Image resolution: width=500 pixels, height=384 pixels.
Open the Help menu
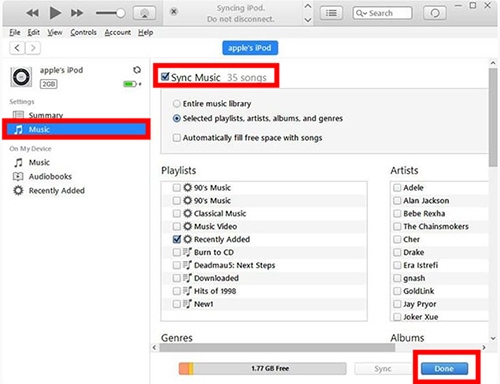tap(146, 32)
